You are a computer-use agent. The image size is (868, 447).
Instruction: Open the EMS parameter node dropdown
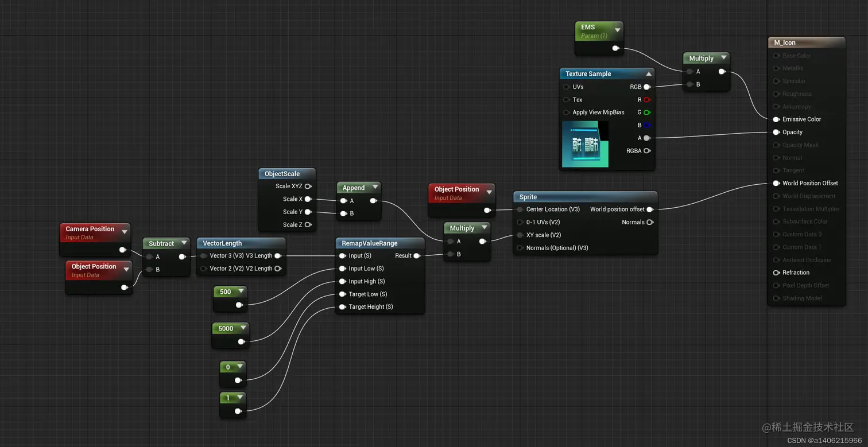tap(618, 29)
